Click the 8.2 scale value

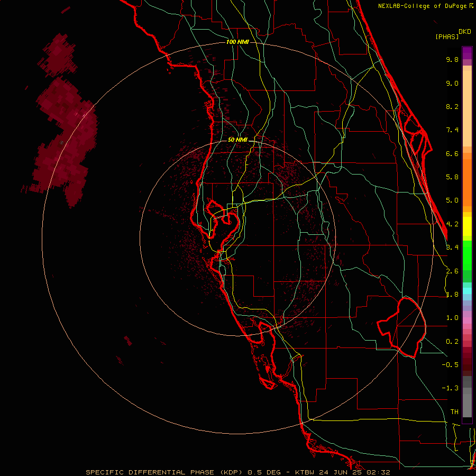click(x=452, y=106)
